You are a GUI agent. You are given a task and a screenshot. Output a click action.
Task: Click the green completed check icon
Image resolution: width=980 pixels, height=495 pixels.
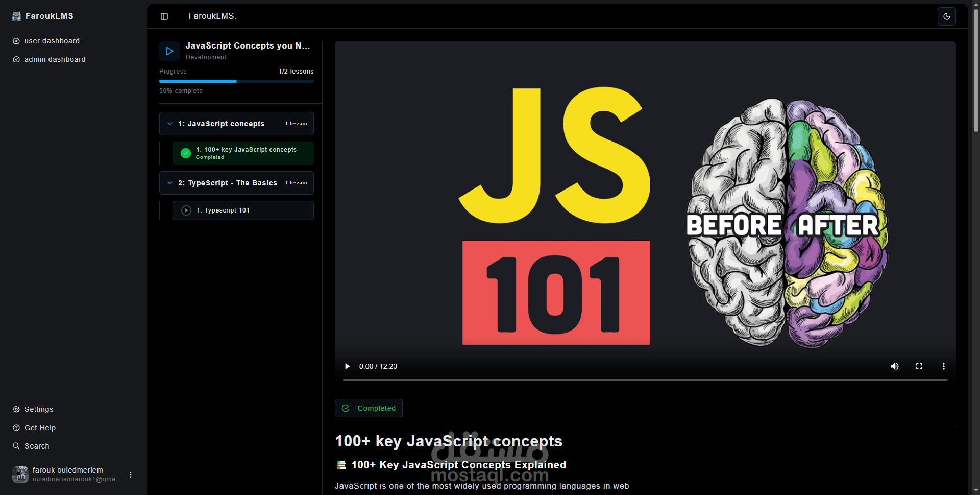click(186, 153)
